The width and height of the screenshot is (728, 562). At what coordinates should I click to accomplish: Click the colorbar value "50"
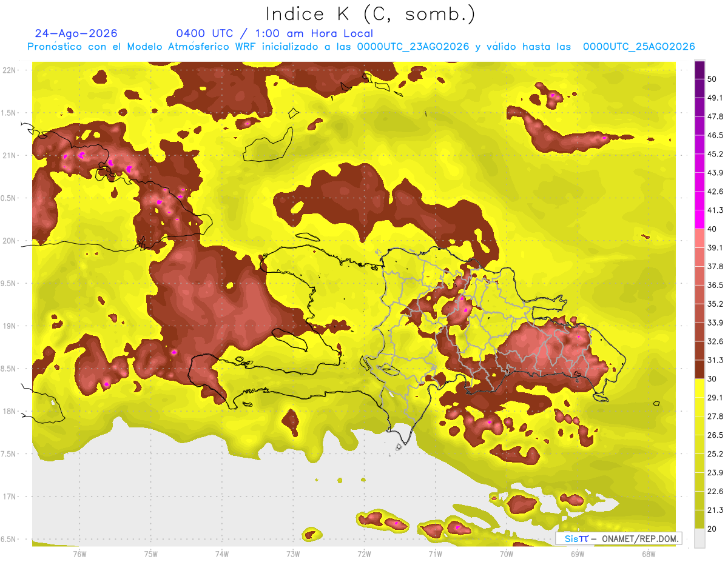(x=712, y=79)
